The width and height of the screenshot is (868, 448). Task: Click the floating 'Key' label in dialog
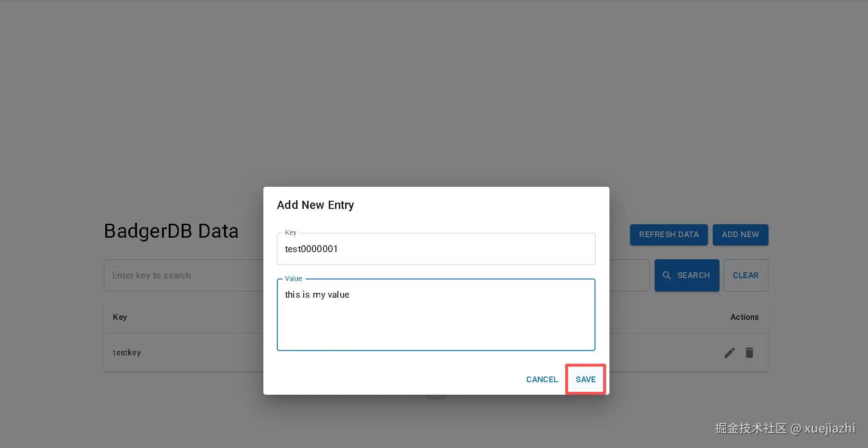pos(290,232)
